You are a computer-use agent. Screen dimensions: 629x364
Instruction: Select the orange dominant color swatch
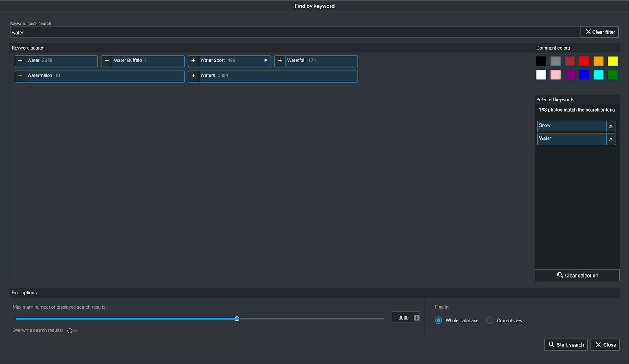point(598,61)
